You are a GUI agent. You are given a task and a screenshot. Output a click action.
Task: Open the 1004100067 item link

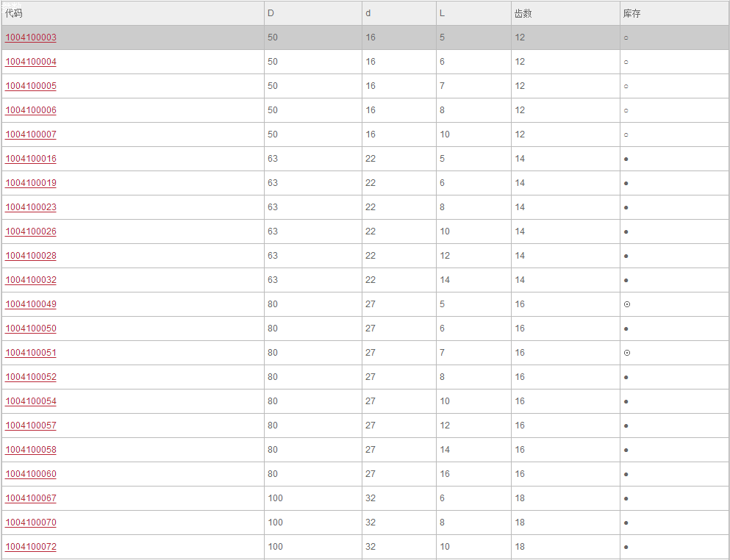[x=31, y=498]
